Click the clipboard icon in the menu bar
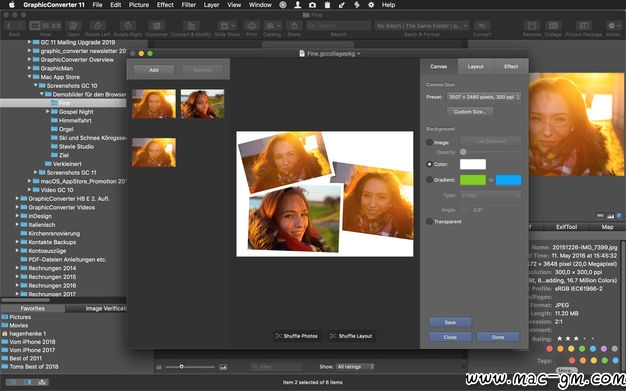The height and width of the screenshot is (391, 626). tap(327, 5)
